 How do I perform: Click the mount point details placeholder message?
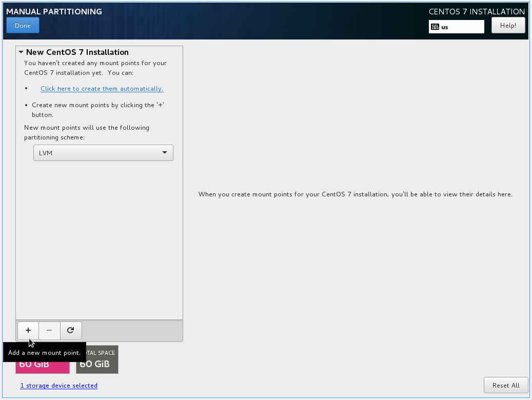355,194
